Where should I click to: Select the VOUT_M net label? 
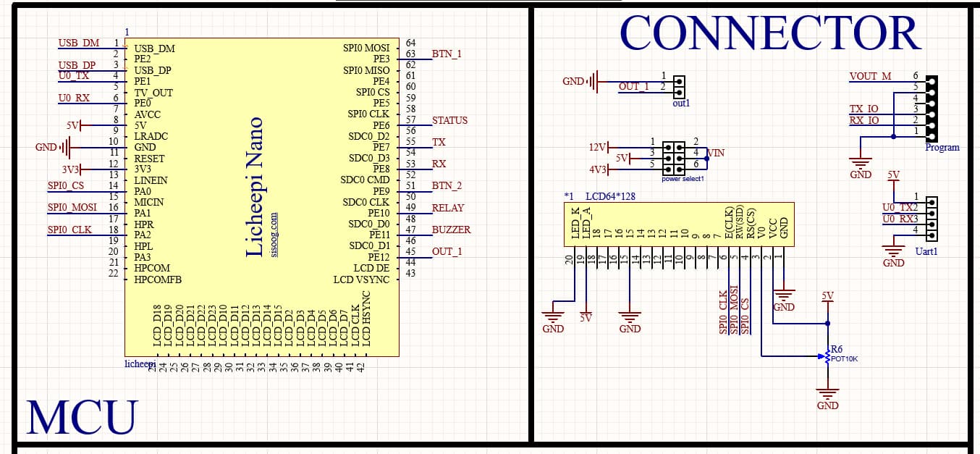point(871,76)
